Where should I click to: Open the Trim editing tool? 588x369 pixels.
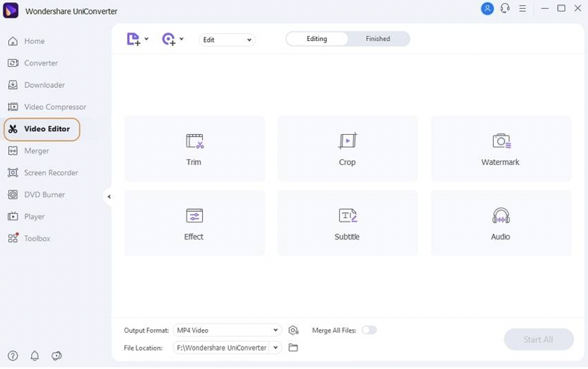pos(194,149)
